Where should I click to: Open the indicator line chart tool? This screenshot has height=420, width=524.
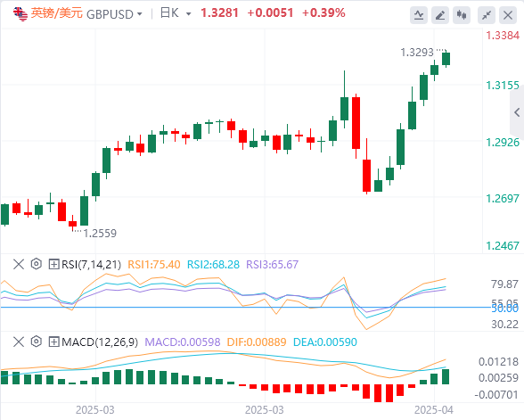(419, 15)
